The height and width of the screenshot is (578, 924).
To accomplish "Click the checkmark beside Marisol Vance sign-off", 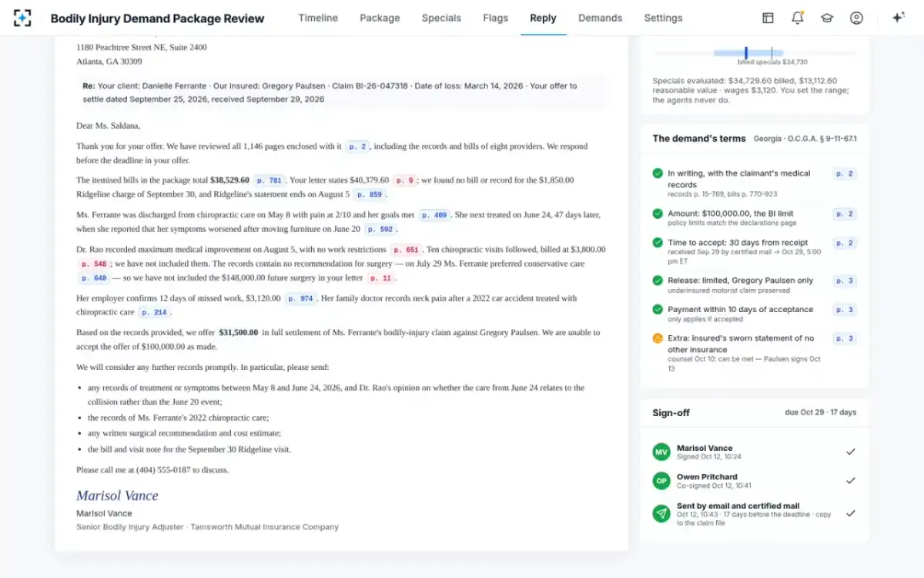I will [851, 452].
